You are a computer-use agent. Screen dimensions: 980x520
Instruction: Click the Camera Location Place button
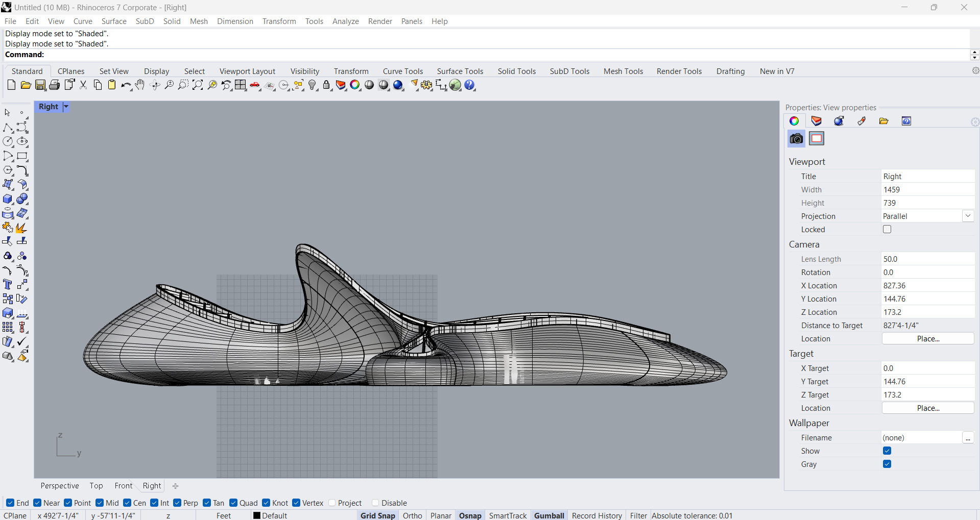coord(928,339)
